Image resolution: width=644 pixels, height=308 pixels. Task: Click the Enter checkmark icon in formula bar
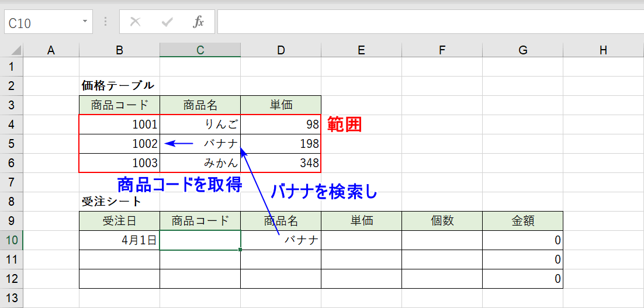coord(167,22)
